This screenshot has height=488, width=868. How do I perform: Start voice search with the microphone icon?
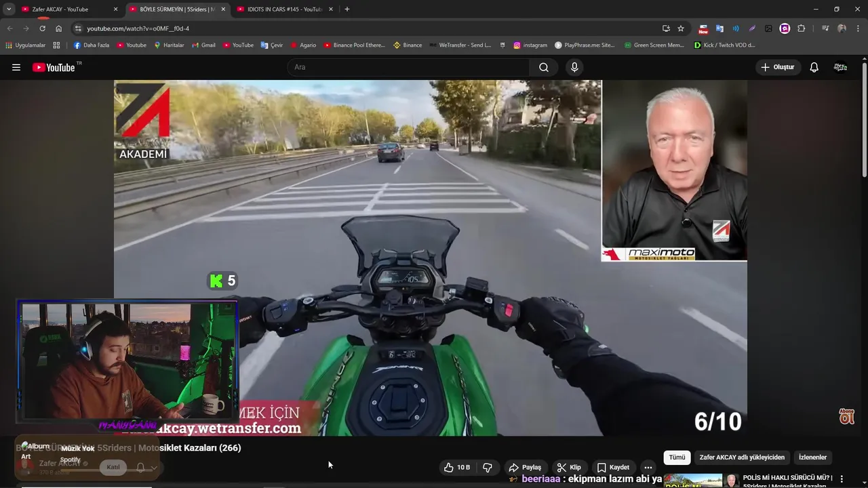(574, 67)
